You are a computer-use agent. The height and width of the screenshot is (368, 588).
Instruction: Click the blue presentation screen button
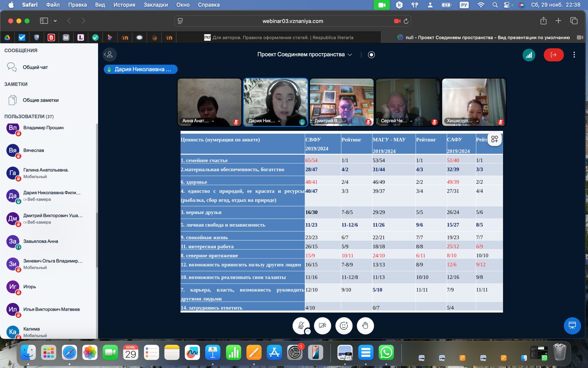tap(572, 325)
